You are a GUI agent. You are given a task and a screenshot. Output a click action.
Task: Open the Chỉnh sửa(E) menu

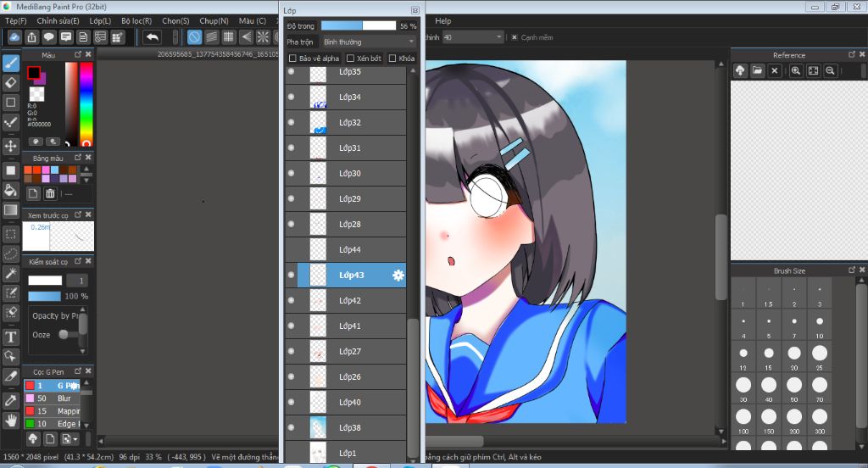[58, 21]
